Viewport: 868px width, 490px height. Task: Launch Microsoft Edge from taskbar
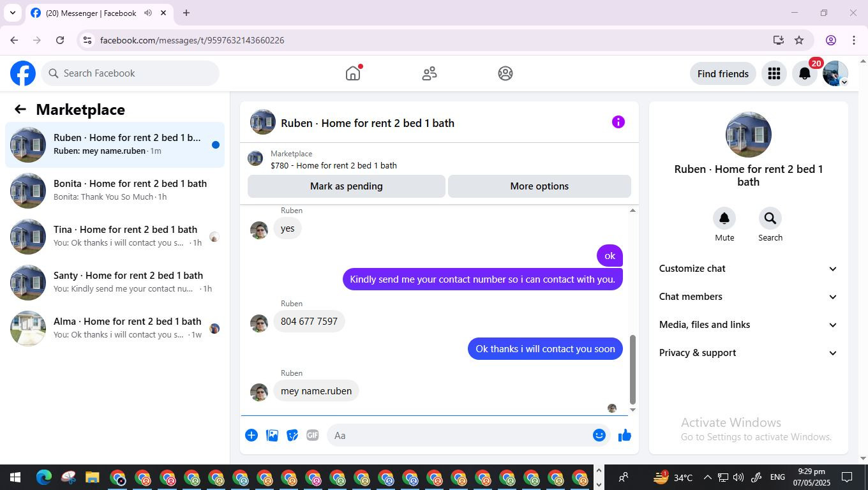point(44,477)
